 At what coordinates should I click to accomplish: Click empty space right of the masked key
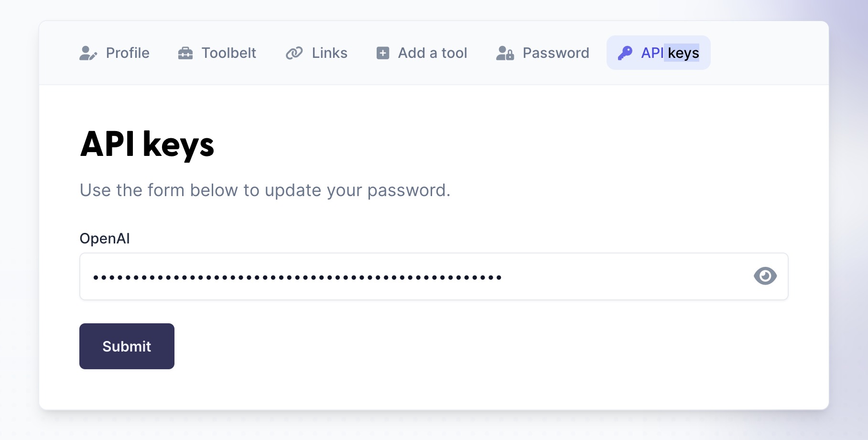click(626, 276)
